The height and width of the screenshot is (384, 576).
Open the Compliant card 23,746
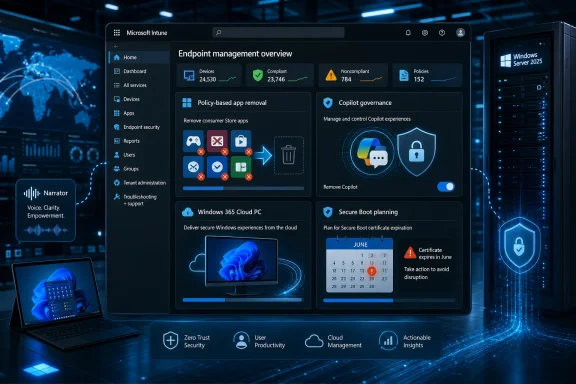click(280, 75)
